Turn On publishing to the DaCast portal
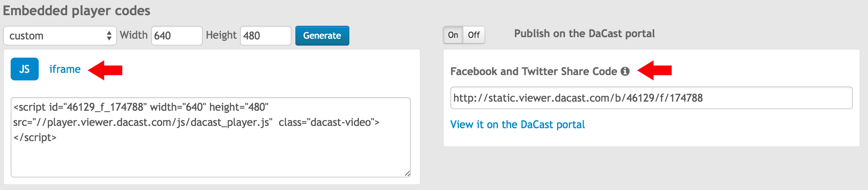The image size is (868, 190). [453, 35]
